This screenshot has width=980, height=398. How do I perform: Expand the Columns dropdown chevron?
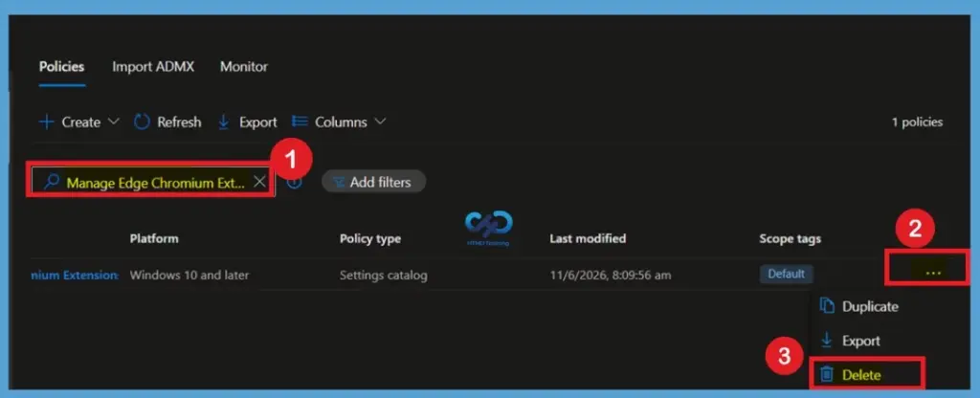click(x=380, y=122)
